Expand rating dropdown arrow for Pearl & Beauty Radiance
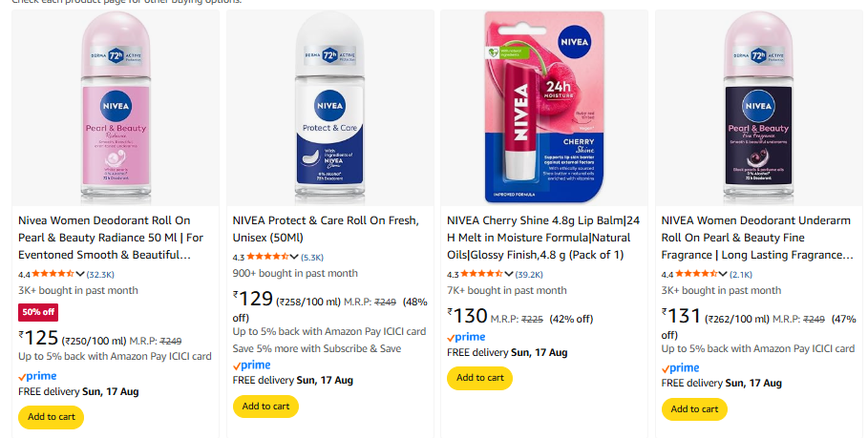 click(80, 274)
